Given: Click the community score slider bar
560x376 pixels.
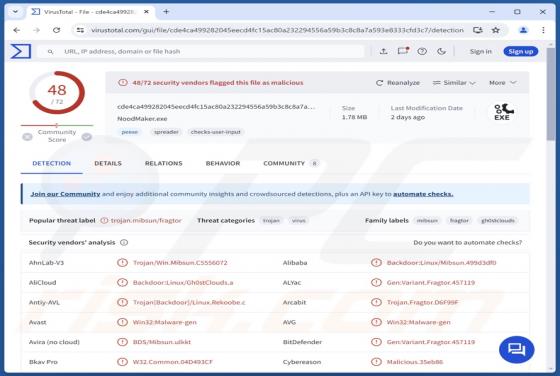Looking at the screenshot, I should (x=57, y=125).
